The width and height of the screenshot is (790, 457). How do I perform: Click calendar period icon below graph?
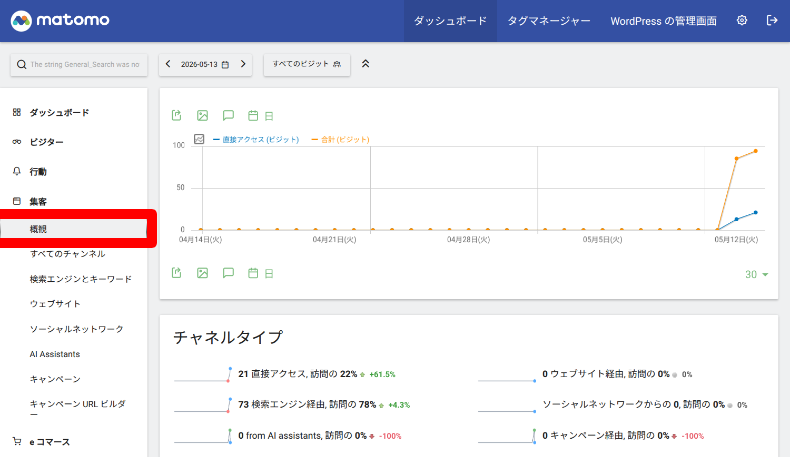253,273
